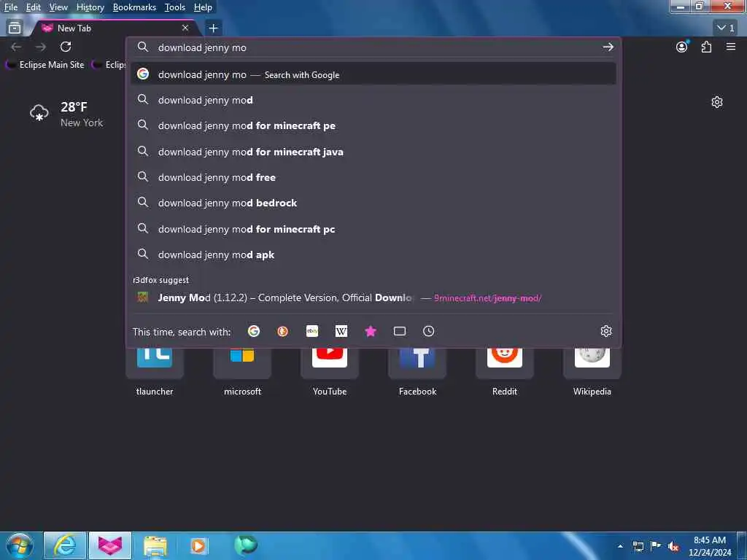The width and height of the screenshot is (747, 560).
Task: Search bookmarks with the star icon
Action: [x=371, y=331]
